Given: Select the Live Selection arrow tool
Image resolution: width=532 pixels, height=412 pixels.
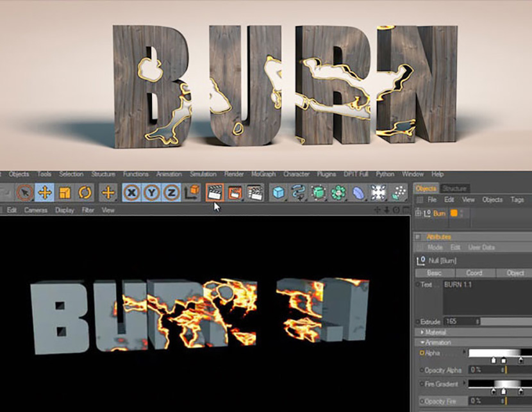Looking at the screenshot, I should [x=25, y=193].
